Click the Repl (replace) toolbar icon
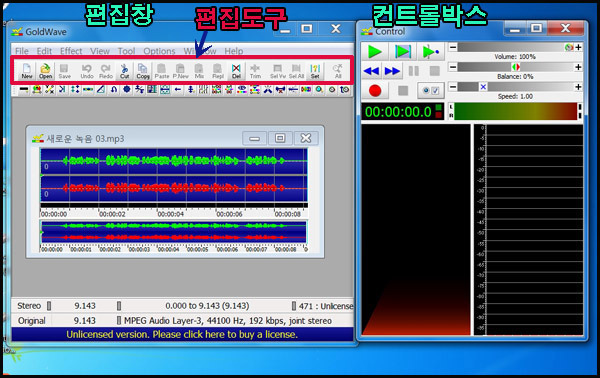This screenshot has width=600, height=378. pyautogui.click(x=218, y=71)
